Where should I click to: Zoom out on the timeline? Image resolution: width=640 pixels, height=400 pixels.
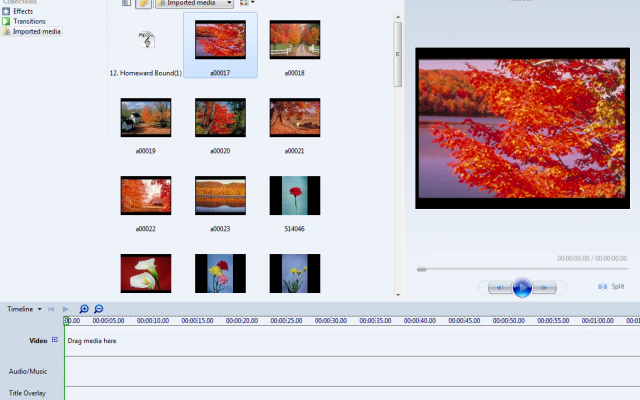point(98,309)
